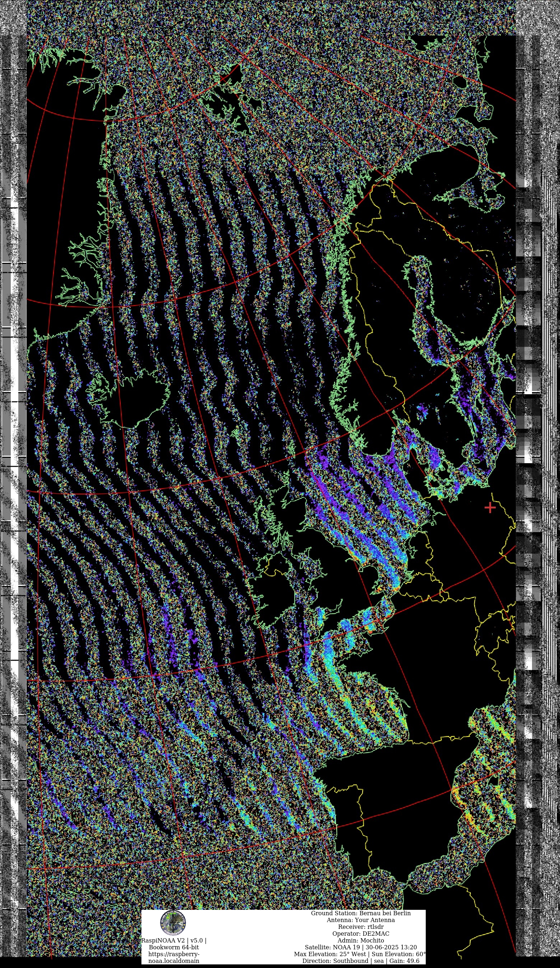Click the 'Receiver: rtlsdr' line

tap(361, 927)
